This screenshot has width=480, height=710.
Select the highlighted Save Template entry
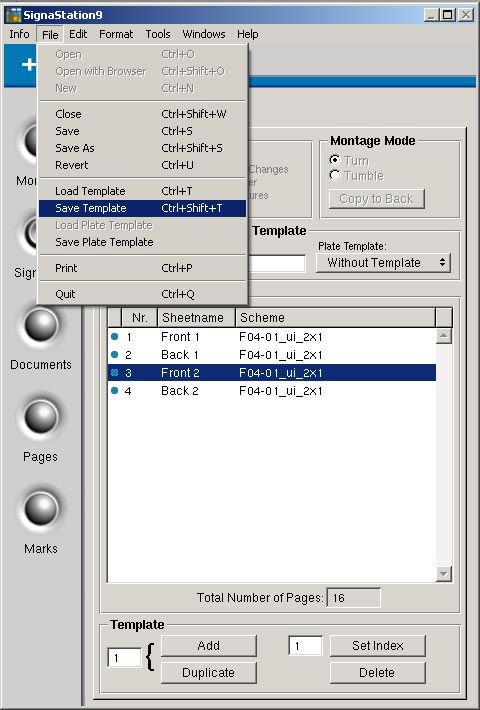click(143, 208)
